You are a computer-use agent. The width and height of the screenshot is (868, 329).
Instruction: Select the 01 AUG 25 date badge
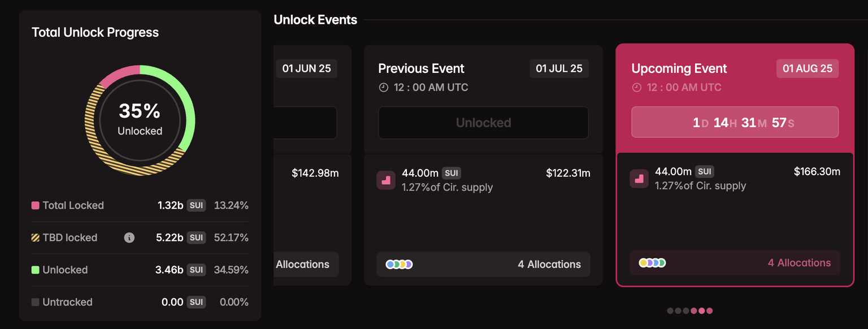(807, 68)
